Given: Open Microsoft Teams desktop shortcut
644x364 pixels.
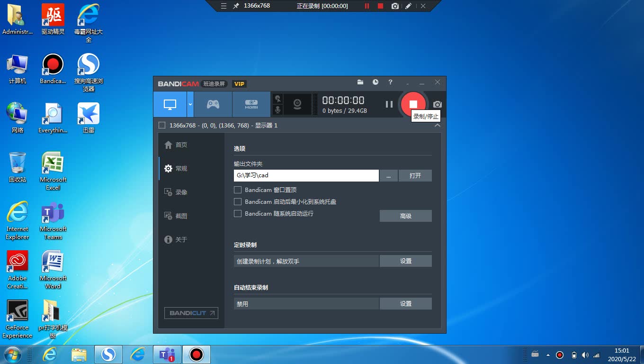Looking at the screenshot, I should point(53,220).
